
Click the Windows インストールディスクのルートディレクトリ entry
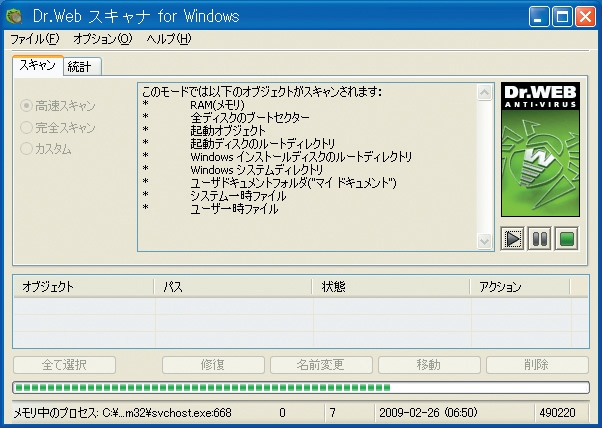(x=301, y=157)
